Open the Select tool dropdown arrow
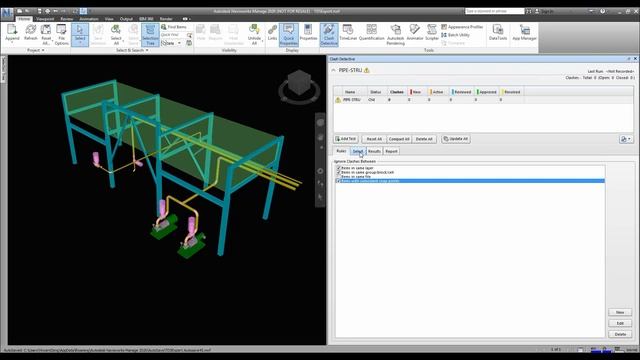640x360 pixels. coord(80,42)
